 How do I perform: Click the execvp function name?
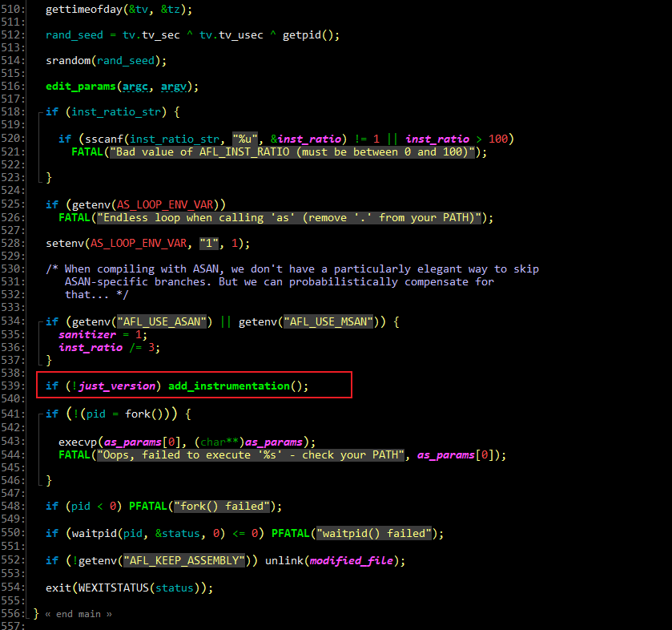point(78,442)
